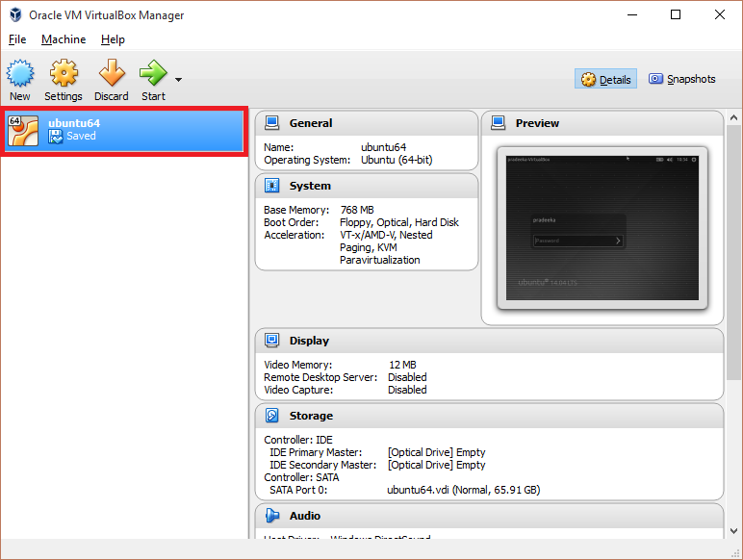Select the Controller: SATA label
This screenshot has width=743, height=560.
(301, 477)
